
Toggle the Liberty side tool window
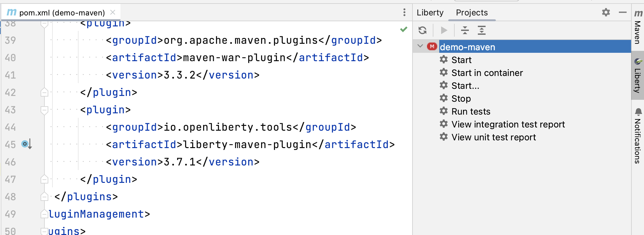click(x=638, y=75)
